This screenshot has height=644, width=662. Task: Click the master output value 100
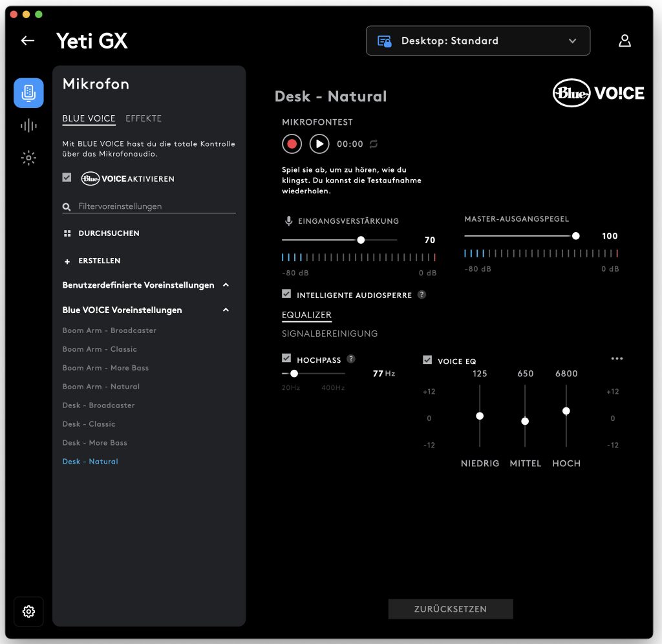tap(610, 236)
